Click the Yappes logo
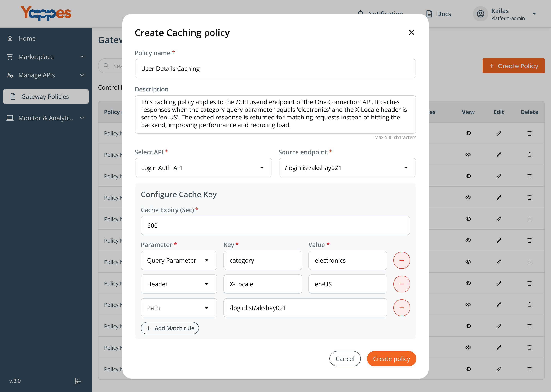 pyautogui.click(x=46, y=14)
